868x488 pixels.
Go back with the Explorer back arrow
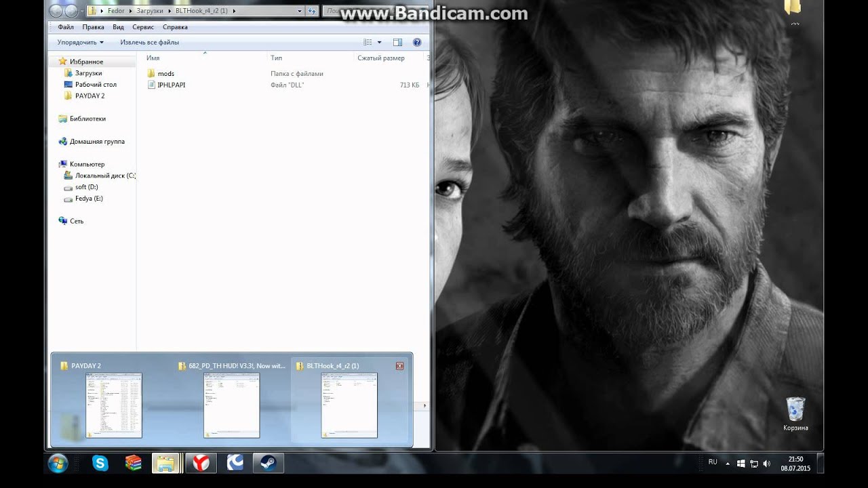tap(56, 11)
